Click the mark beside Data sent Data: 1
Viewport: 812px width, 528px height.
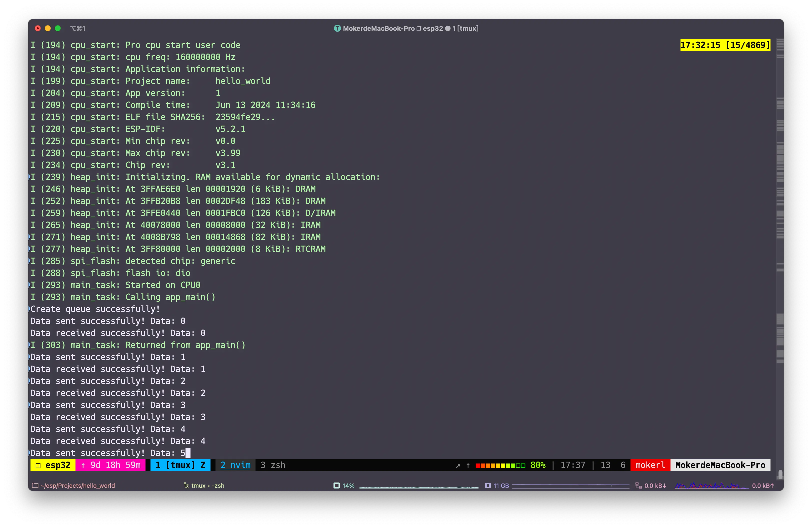click(29, 357)
